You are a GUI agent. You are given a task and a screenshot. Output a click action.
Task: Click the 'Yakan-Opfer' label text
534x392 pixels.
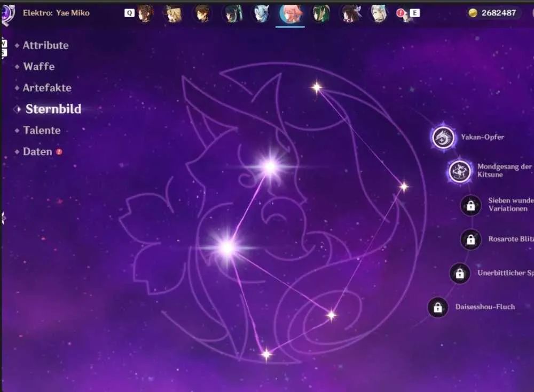pyautogui.click(x=483, y=137)
